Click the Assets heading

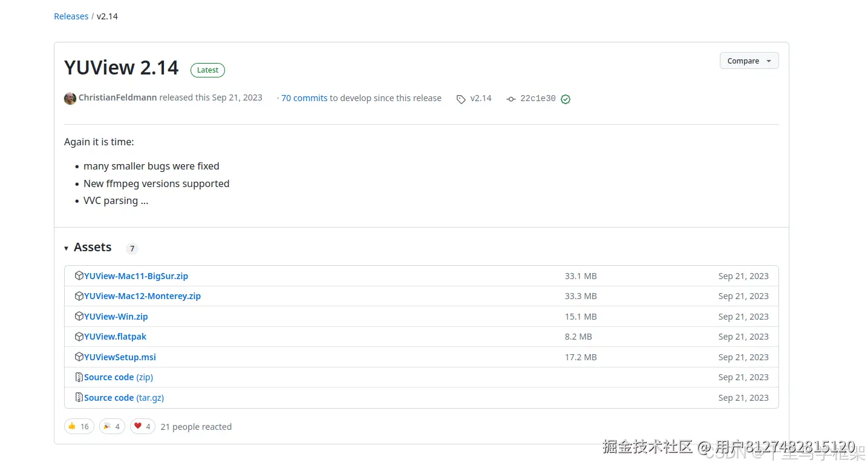93,247
